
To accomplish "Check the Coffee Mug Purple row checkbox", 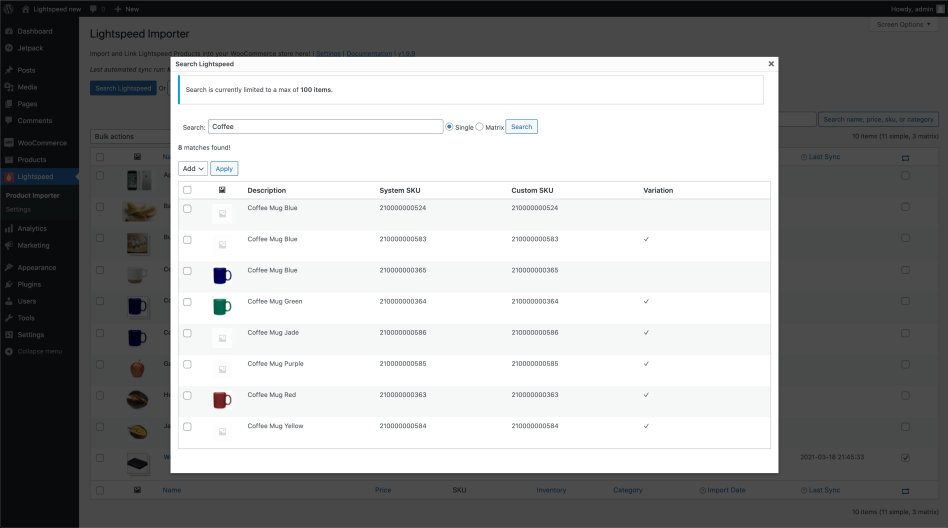I will tap(187, 364).
